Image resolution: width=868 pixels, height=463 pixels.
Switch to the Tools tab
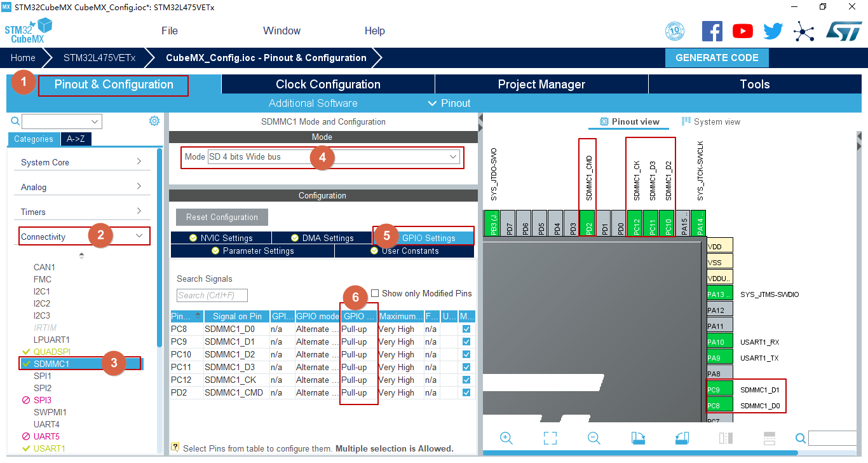(x=755, y=84)
